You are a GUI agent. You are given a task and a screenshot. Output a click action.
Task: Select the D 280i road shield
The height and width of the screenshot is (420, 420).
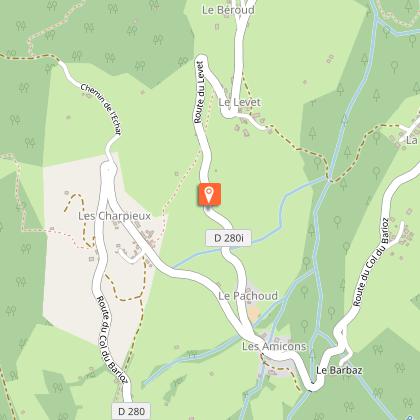228,238
